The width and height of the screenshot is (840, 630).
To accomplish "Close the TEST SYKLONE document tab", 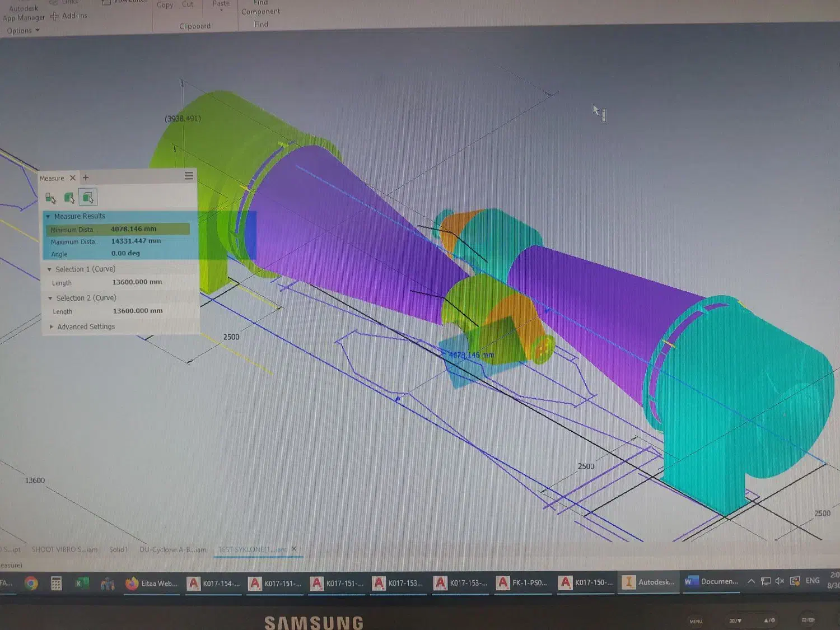I will coord(294,549).
